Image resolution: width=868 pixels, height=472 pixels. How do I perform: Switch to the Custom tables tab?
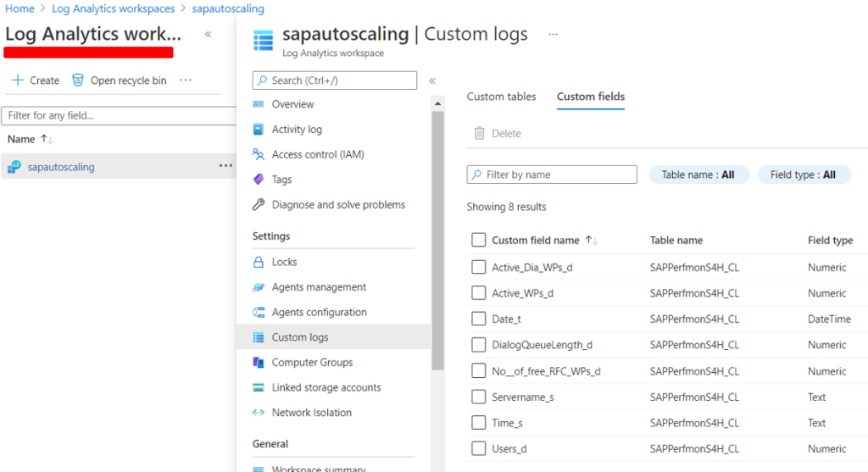(501, 97)
